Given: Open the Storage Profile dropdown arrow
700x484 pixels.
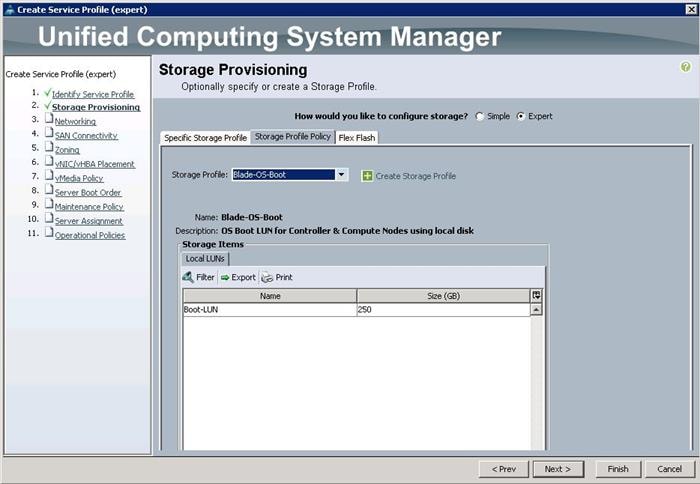Looking at the screenshot, I should pyautogui.click(x=341, y=175).
